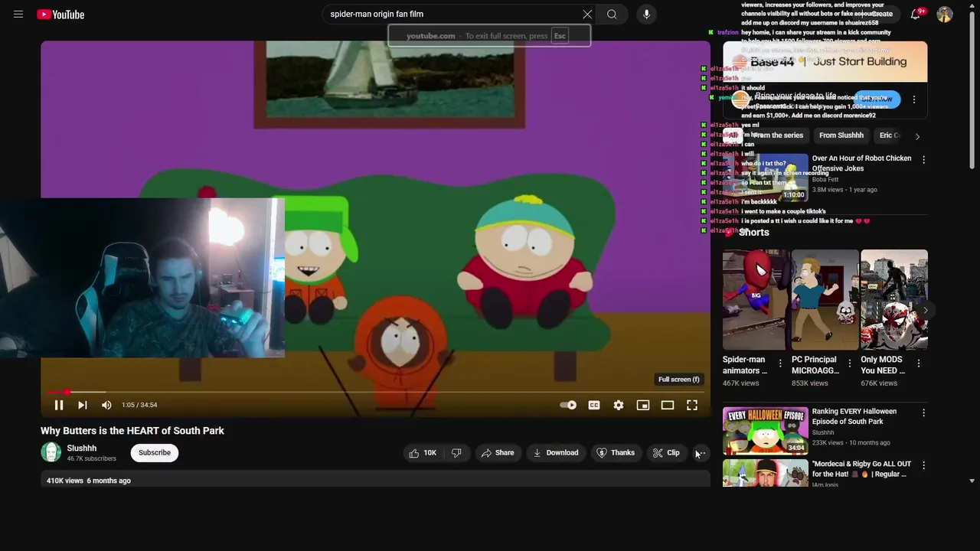Dislike this video
Viewport: 980px width, 551px height.
point(456,453)
